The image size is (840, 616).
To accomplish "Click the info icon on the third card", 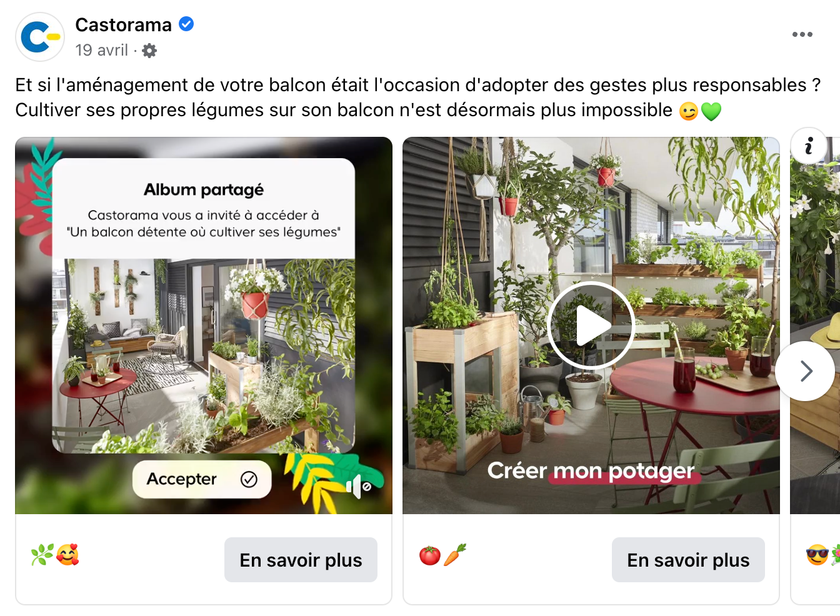I will [x=809, y=146].
